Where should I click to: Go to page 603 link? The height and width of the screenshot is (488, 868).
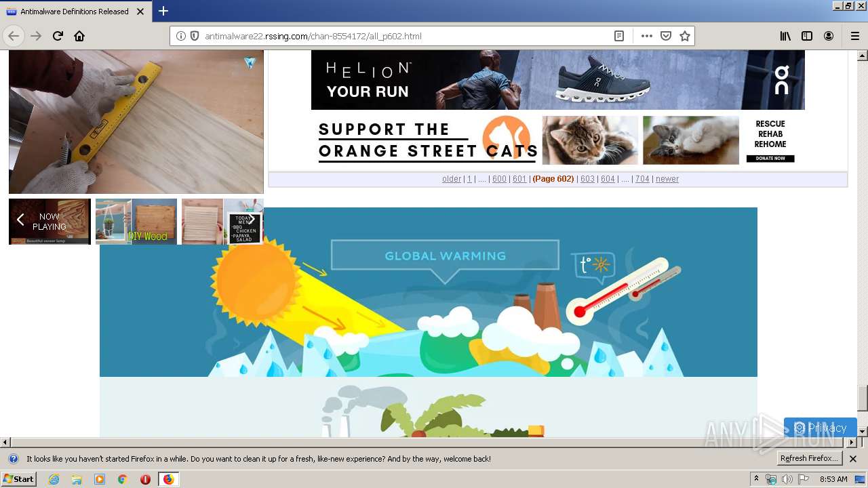coord(587,179)
